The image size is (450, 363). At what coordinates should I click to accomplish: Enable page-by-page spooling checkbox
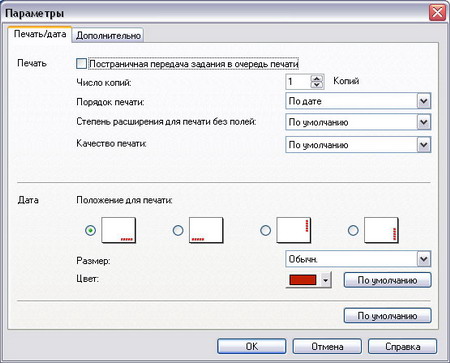[81, 64]
